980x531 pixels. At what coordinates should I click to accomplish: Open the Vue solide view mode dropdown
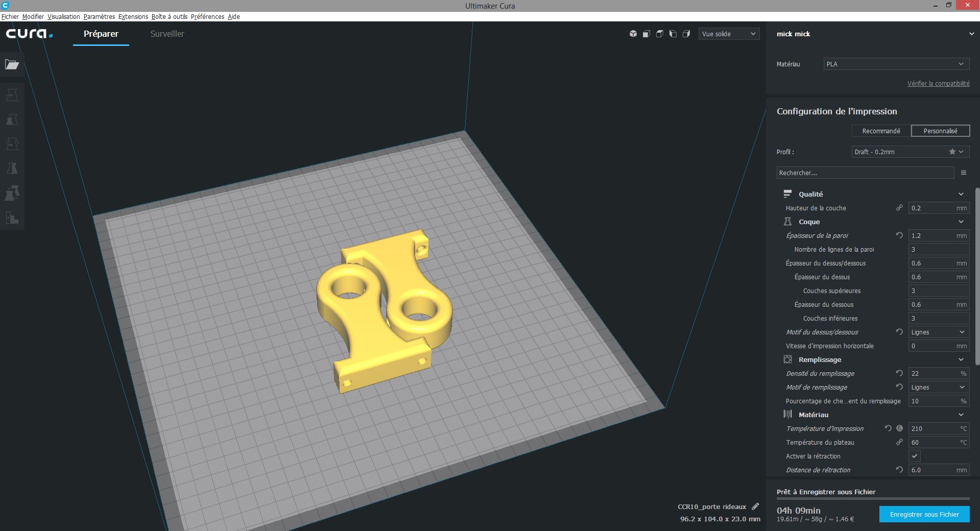729,34
